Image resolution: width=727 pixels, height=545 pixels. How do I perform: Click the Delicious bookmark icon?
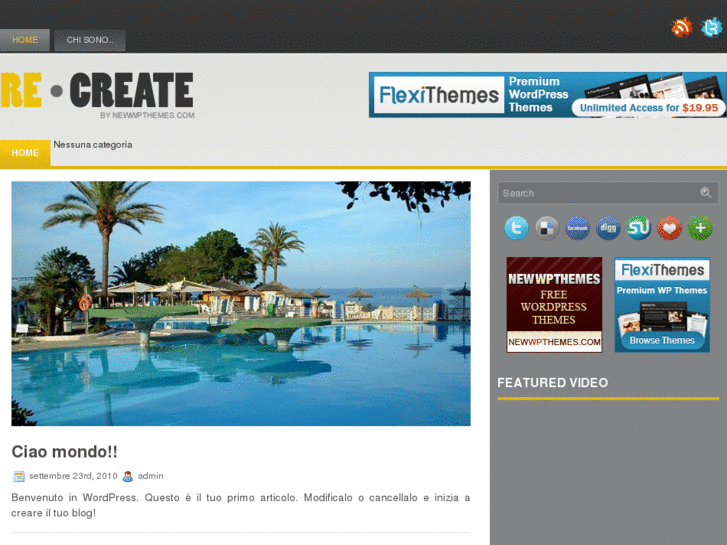[547, 228]
